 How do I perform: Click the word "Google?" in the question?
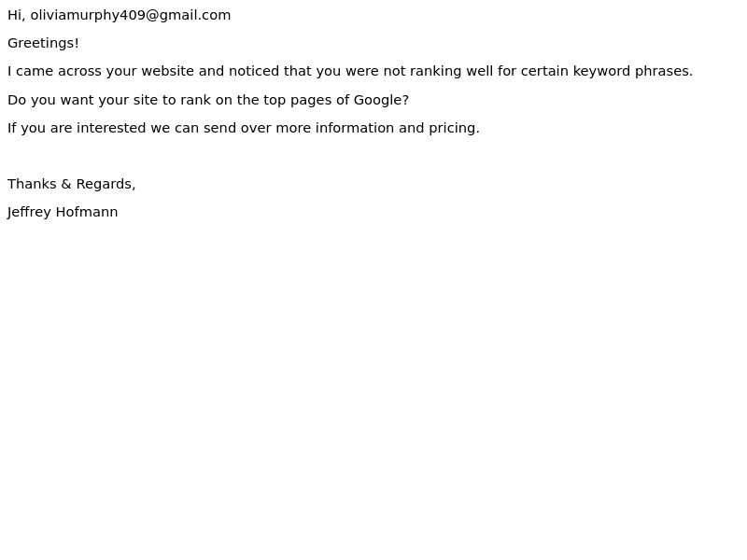pyautogui.click(x=381, y=100)
